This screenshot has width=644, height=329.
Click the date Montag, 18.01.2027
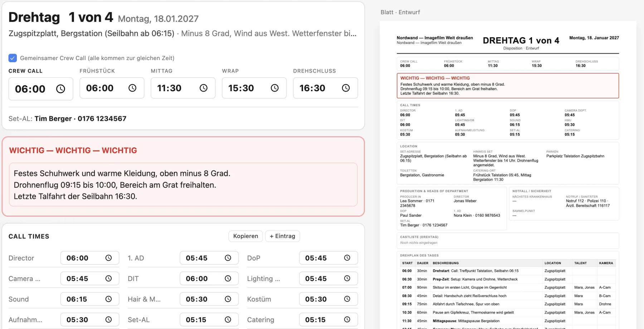click(158, 19)
